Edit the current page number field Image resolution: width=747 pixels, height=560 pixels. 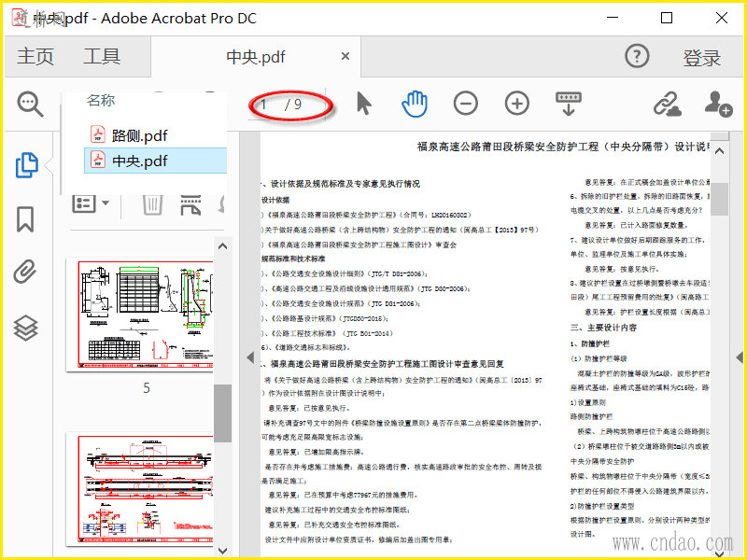click(265, 104)
